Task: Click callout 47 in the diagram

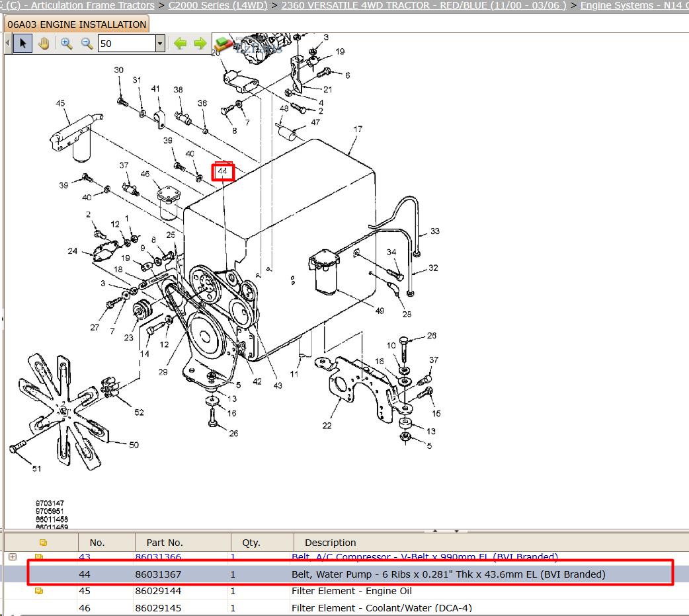Action: click(315, 122)
